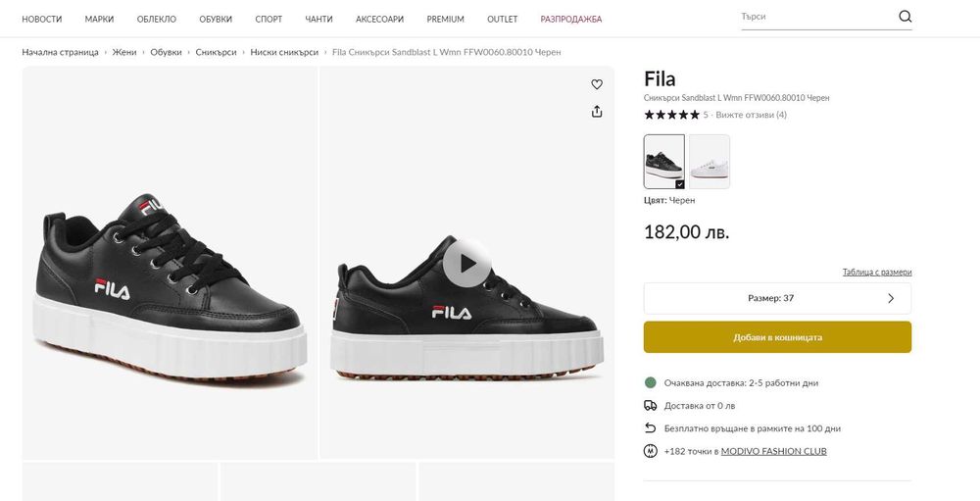Go to Ниски сникърси breadcrumb
The height and width of the screenshot is (501, 980).
pyautogui.click(x=284, y=52)
